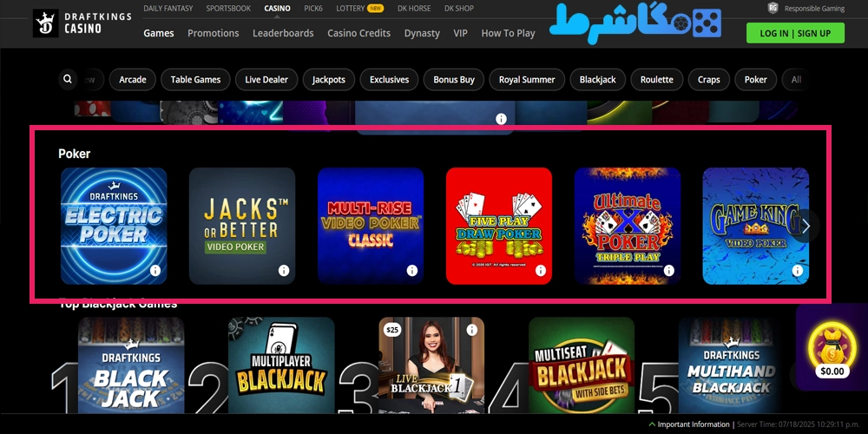Open the How To Play menu item
Image resolution: width=868 pixels, height=434 pixels.
(x=508, y=33)
